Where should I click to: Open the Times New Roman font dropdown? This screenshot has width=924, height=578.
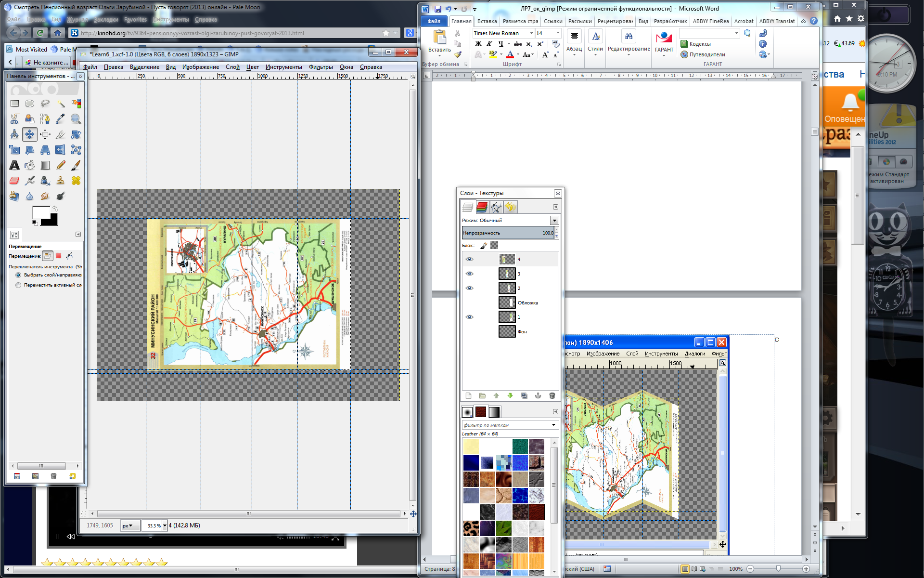pyautogui.click(x=531, y=33)
